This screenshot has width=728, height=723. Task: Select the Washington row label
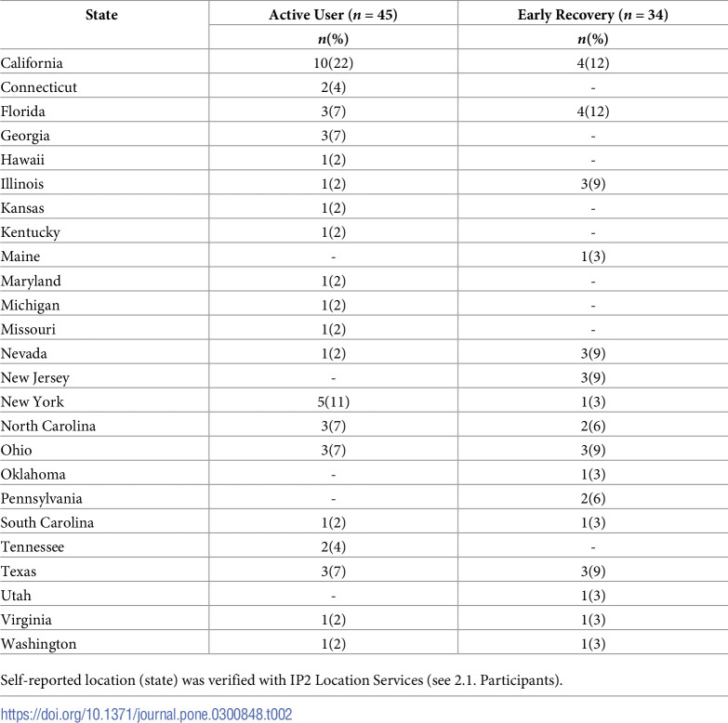[38, 644]
